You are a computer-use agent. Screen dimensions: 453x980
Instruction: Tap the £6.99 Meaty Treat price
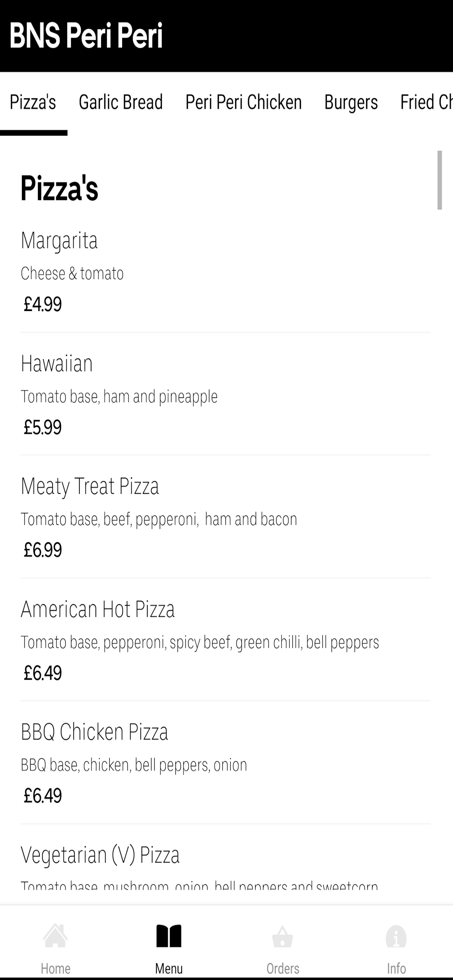[x=43, y=550]
